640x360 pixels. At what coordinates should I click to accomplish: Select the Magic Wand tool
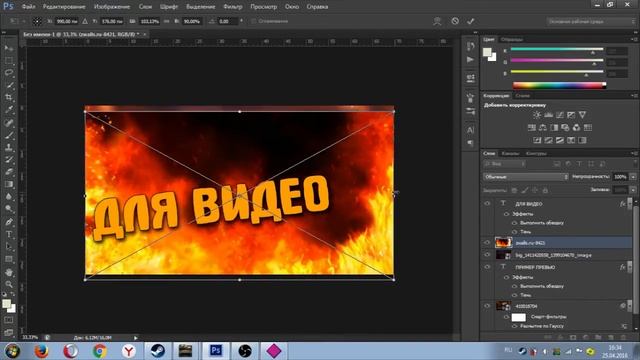coord(9,85)
